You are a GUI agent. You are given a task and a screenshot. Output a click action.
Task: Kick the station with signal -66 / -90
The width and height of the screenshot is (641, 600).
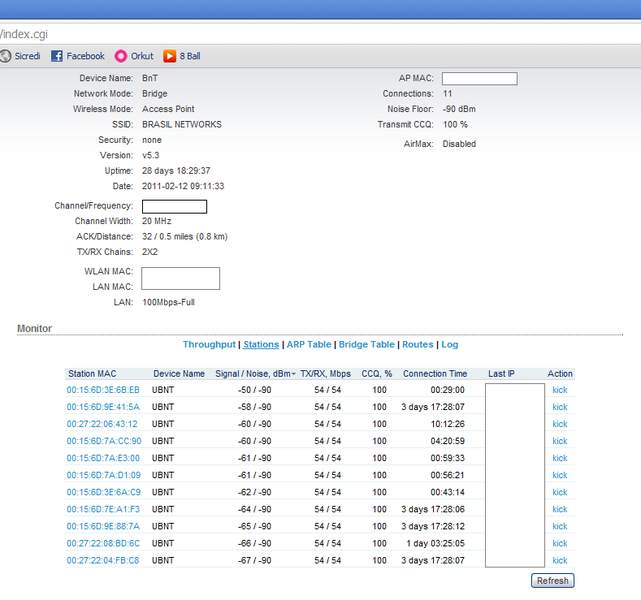pos(560,544)
